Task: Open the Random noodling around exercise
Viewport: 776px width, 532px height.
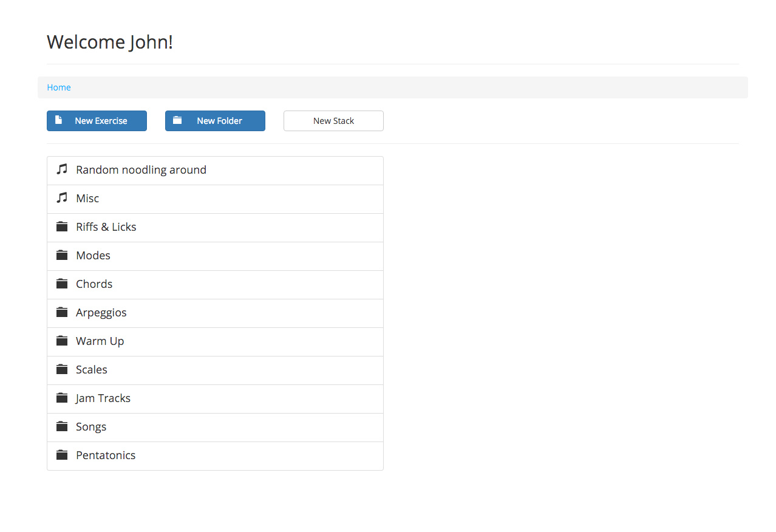Action: click(x=215, y=171)
